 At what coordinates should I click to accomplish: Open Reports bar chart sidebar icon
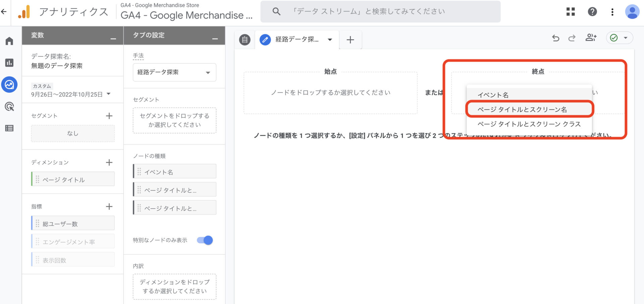pos(9,63)
